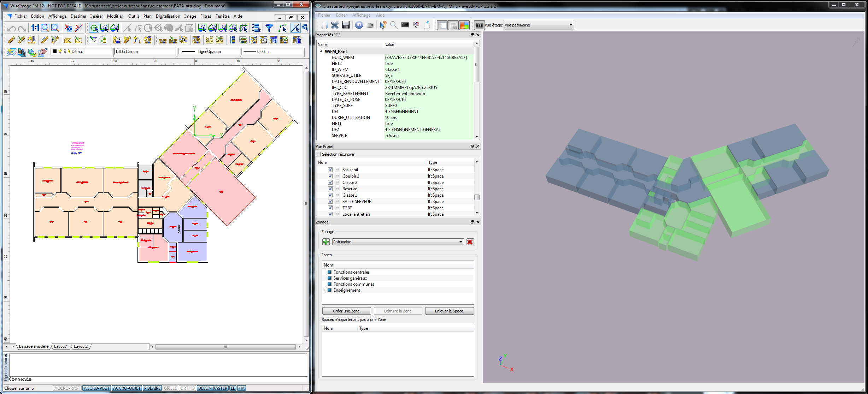Viewport: 868px width, 394px height.
Task: Click the black layer color swatch by Défaut
Action: [55, 52]
